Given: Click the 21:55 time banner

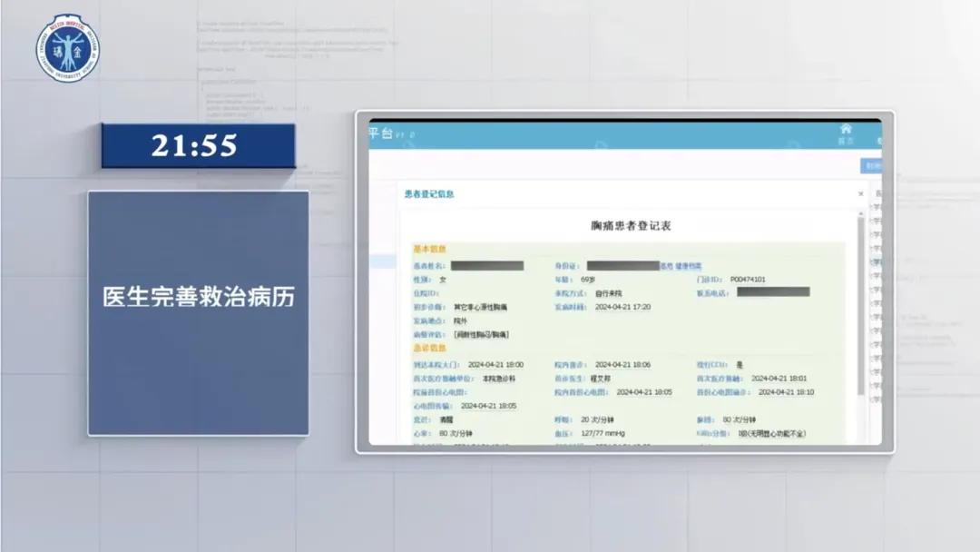Looking at the screenshot, I should pyautogui.click(x=198, y=146).
